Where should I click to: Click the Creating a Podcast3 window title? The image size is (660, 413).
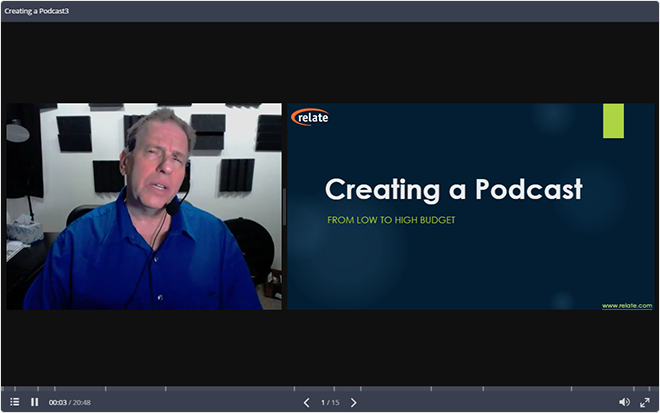coord(37,11)
